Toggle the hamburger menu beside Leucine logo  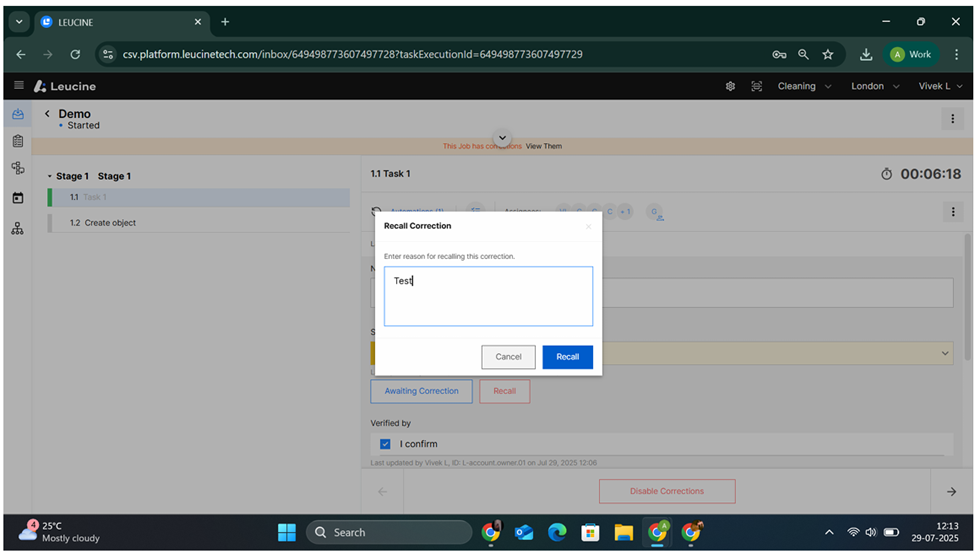(x=19, y=86)
